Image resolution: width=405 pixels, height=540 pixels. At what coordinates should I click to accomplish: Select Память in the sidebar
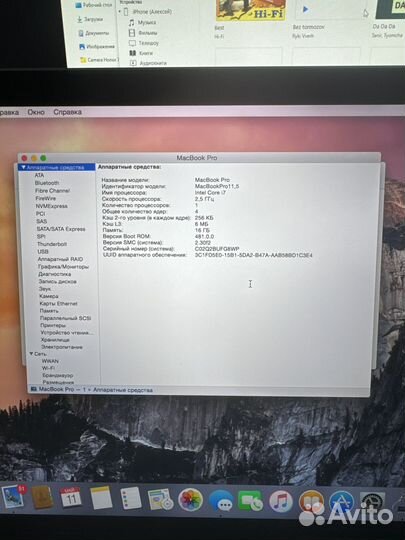(x=49, y=311)
